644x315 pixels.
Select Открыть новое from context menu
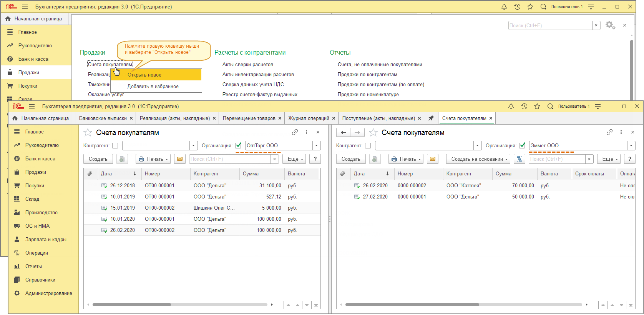(x=144, y=75)
